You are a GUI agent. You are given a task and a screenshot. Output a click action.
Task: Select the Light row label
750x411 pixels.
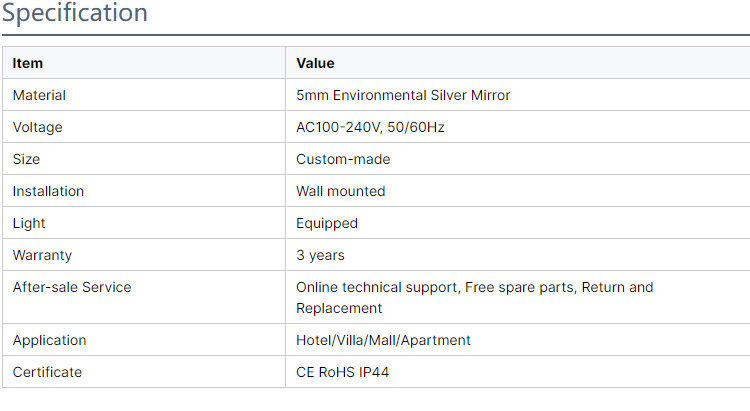[x=29, y=223]
